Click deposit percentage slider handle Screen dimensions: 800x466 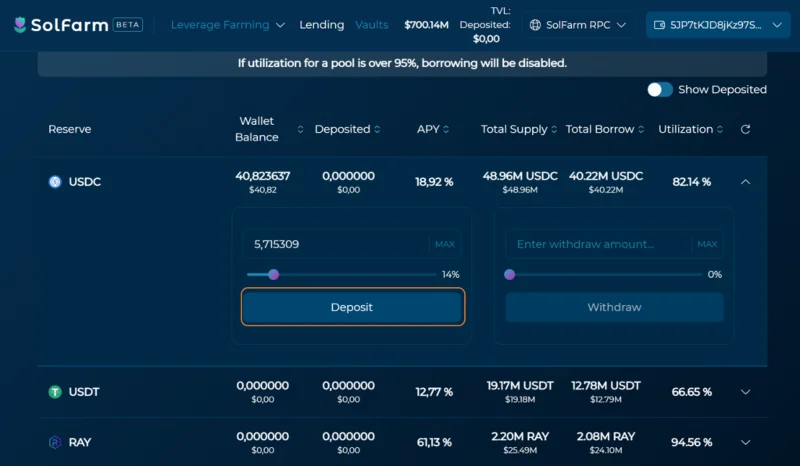point(273,275)
